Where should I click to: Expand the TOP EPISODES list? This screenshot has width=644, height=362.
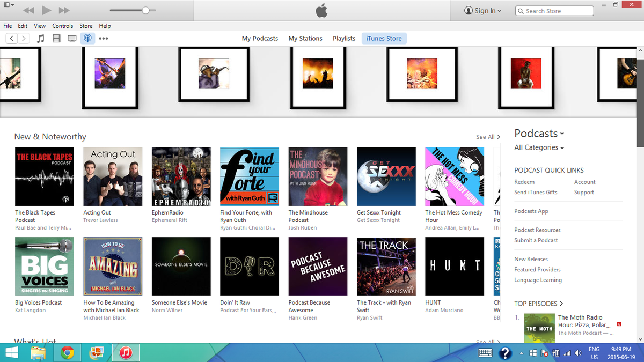(539, 304)
